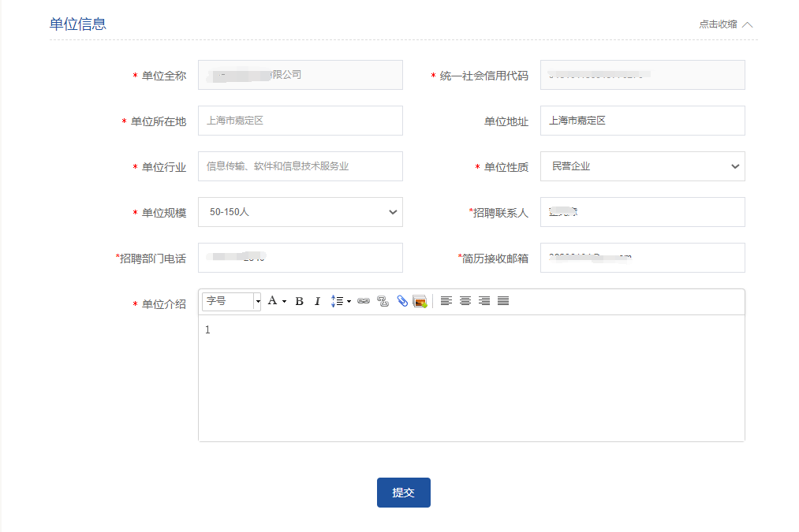Click the insert hyperlink icon

tap(364, 301)
